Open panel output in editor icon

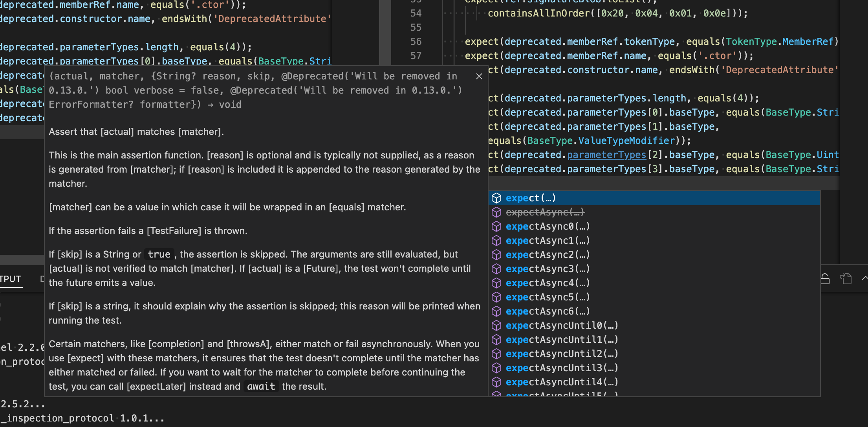pyautogui.click(x=845, y=279)
